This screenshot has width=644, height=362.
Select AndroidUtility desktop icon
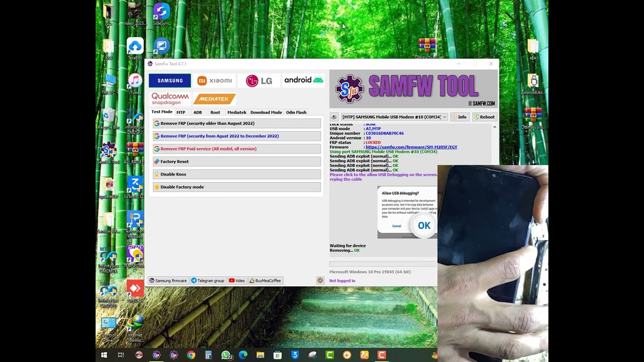[x=533, y=83]
